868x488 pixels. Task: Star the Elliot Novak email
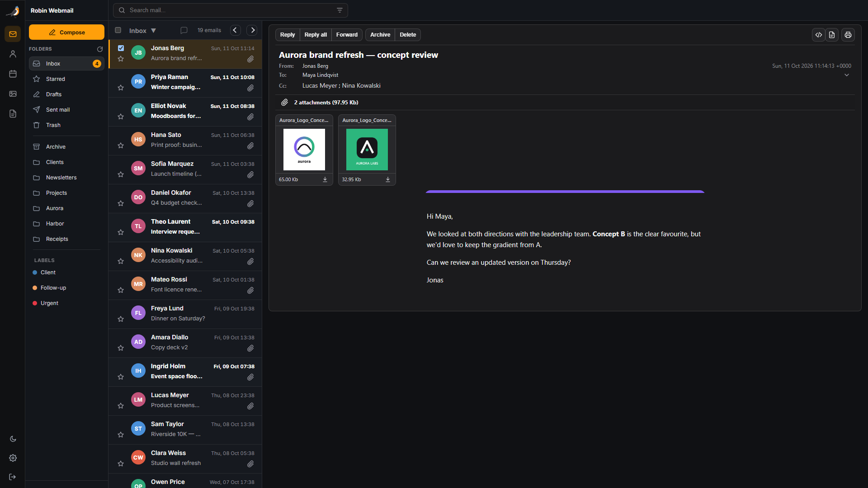(x=121, y=117)
